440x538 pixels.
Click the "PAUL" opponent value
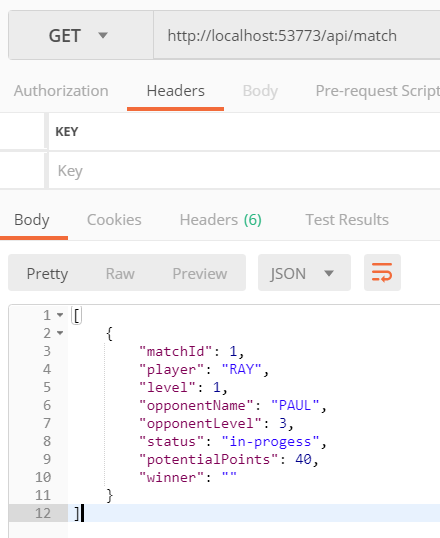pyautogui.click(x=295, y=406)
